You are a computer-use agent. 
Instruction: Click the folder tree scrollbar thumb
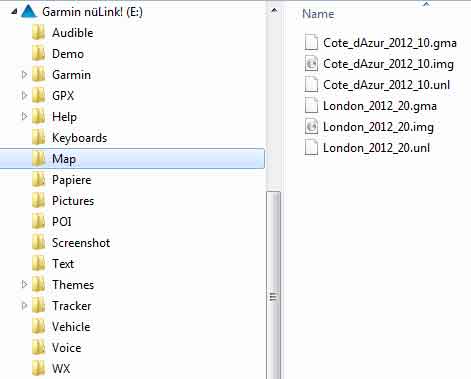pyautogui.click(x=274, y=285)
